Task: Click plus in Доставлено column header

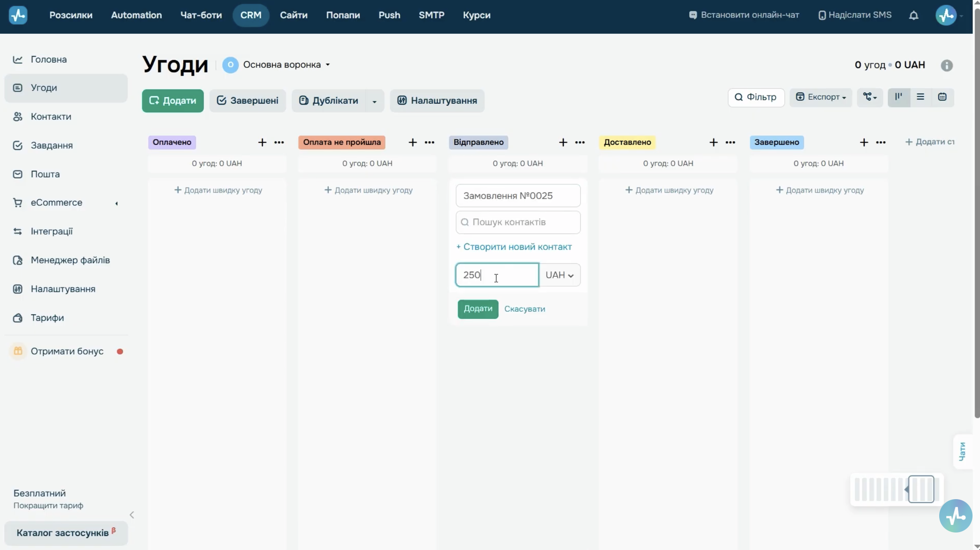Action: point(713,142)
